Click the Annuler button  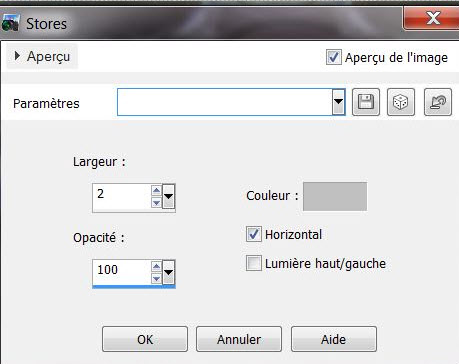click(239, 339)
